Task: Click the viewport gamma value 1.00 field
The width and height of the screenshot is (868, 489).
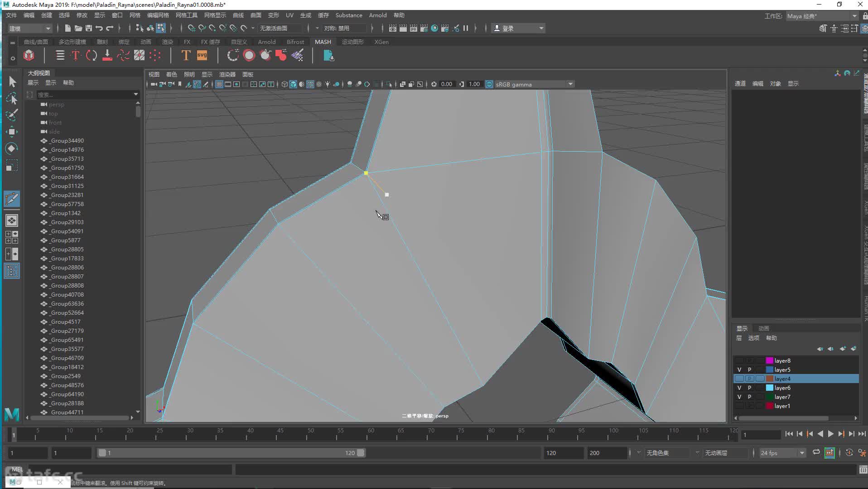Action: coord(474,84)
